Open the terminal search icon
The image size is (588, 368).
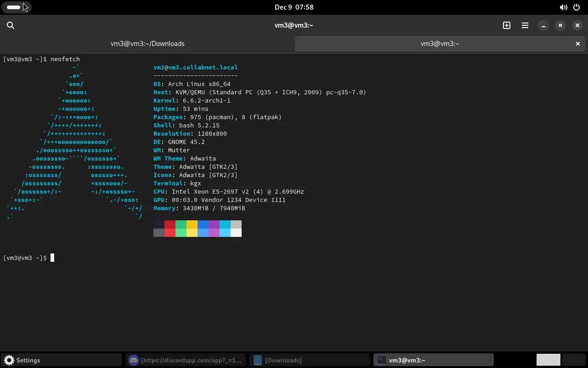[11, 25]
